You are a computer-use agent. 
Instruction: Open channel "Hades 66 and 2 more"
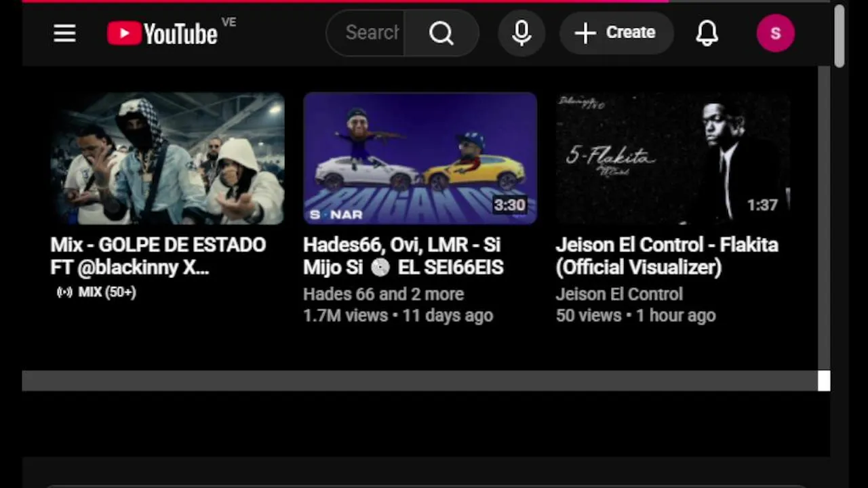(383, 294)
